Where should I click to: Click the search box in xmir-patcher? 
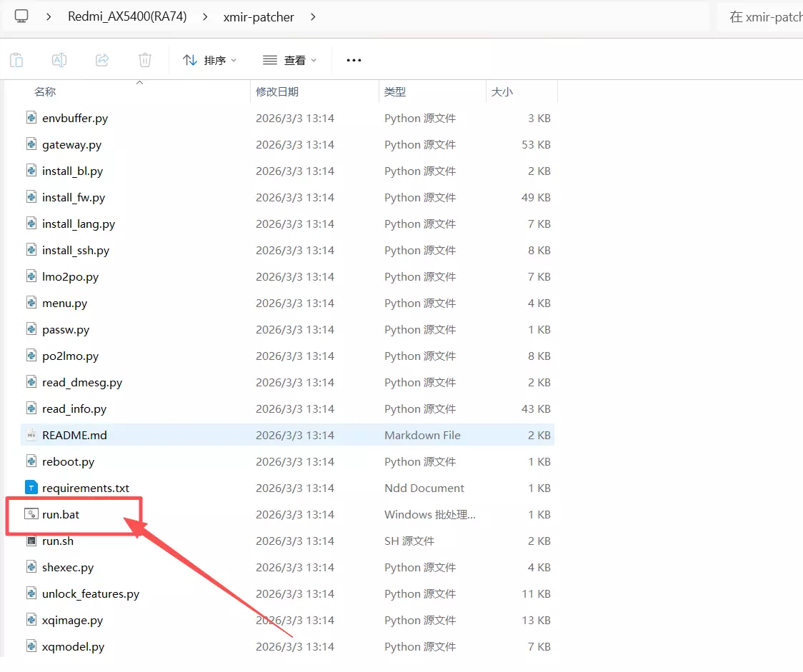(x=761, y=17)
